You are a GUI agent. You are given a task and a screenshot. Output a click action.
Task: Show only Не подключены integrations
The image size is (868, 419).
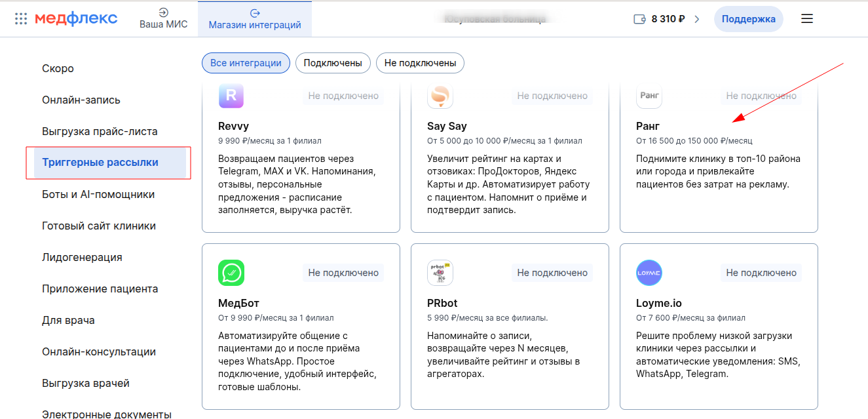(420, 63)
